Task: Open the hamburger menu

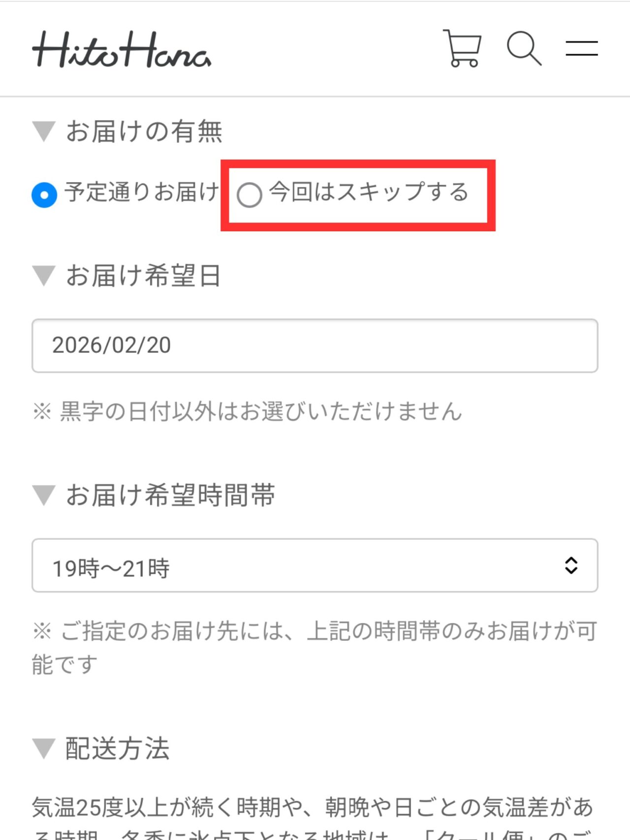Action: tap(581, 48)
